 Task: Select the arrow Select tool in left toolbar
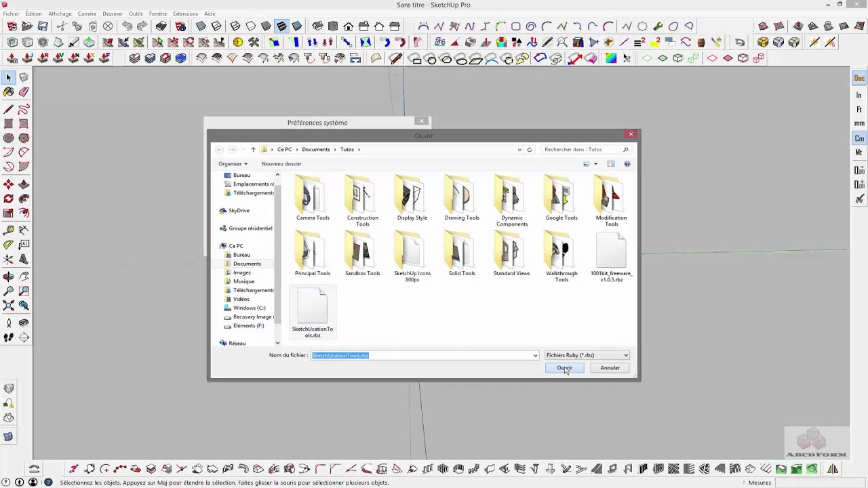[x=9, y=78]
